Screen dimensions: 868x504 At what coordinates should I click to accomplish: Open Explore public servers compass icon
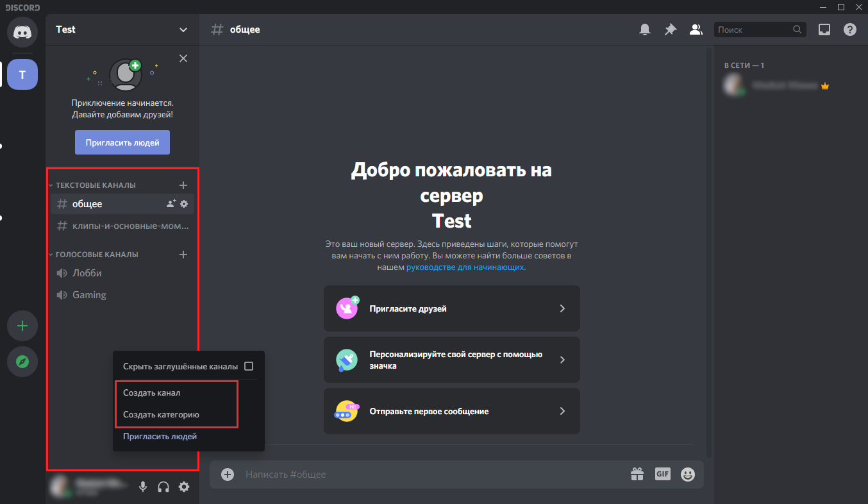coord(22,362)
